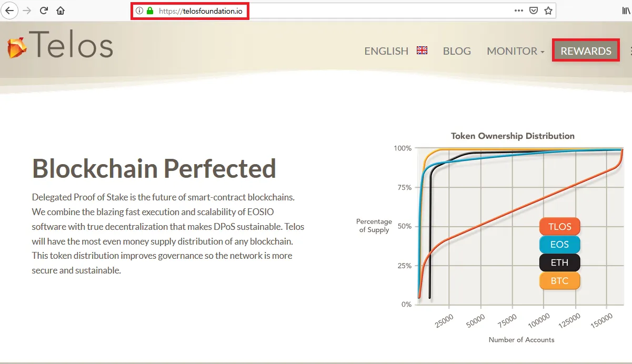This screenshot has width=632, height=364.
Task: Show site information via the info icon
Action: tap(139, 11)
